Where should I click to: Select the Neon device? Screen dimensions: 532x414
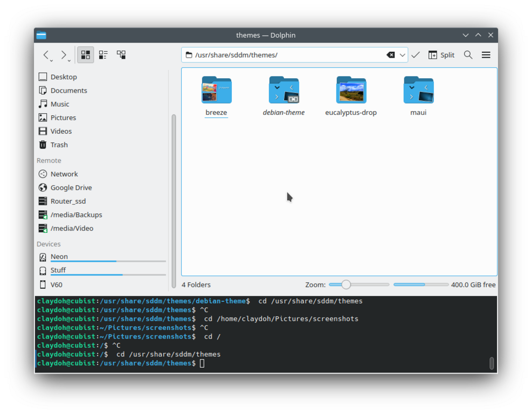[59, 257]
